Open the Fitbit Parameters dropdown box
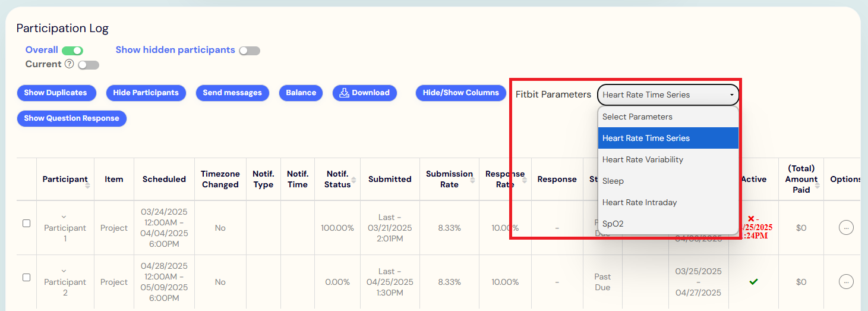The width and height of the screenshot is (868, 311). click(x=668, y=95)
